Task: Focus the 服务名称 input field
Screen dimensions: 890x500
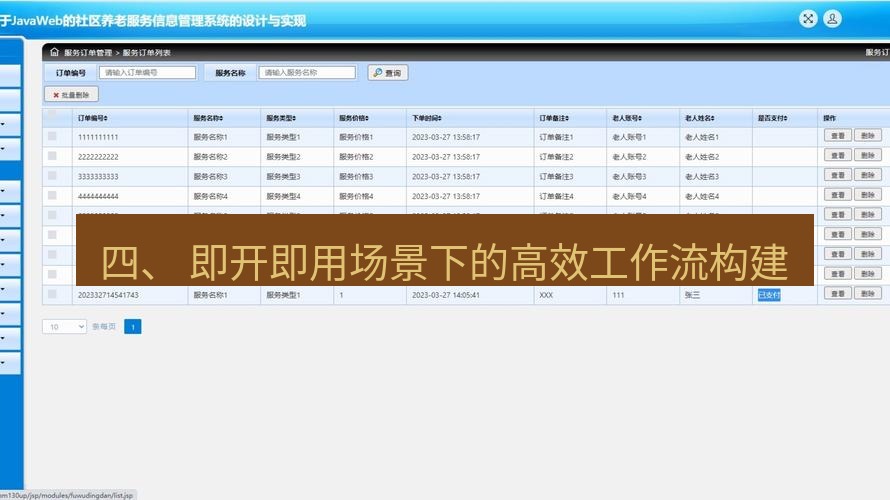Action: (x=307, y=73)
